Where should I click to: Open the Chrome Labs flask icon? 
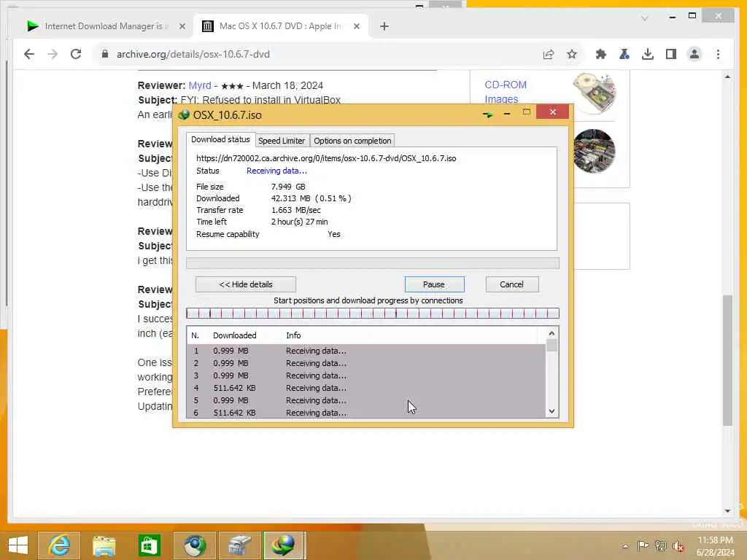624,54
